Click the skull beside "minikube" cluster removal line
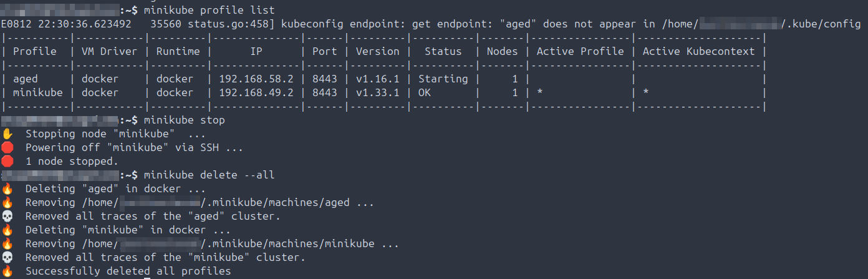The image size is (868, 279). coord(7,257)
